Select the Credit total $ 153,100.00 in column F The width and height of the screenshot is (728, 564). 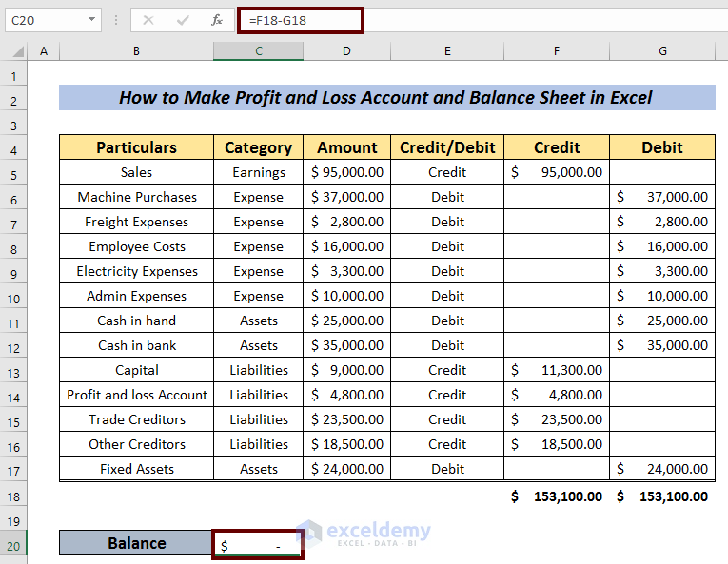pyautogui.click(x=557, y=496)
